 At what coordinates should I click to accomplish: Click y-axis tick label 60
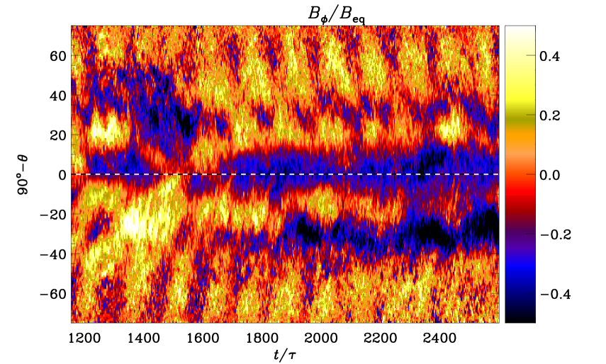(58, 55)
